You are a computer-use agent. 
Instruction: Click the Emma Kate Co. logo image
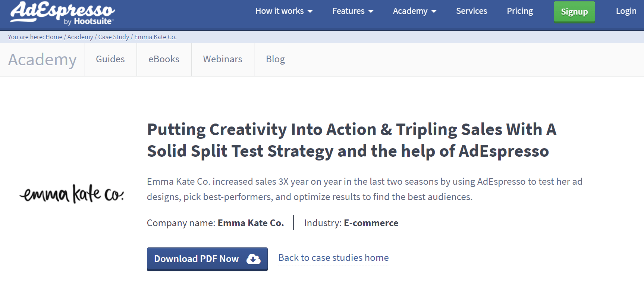(x=72, y=194)
